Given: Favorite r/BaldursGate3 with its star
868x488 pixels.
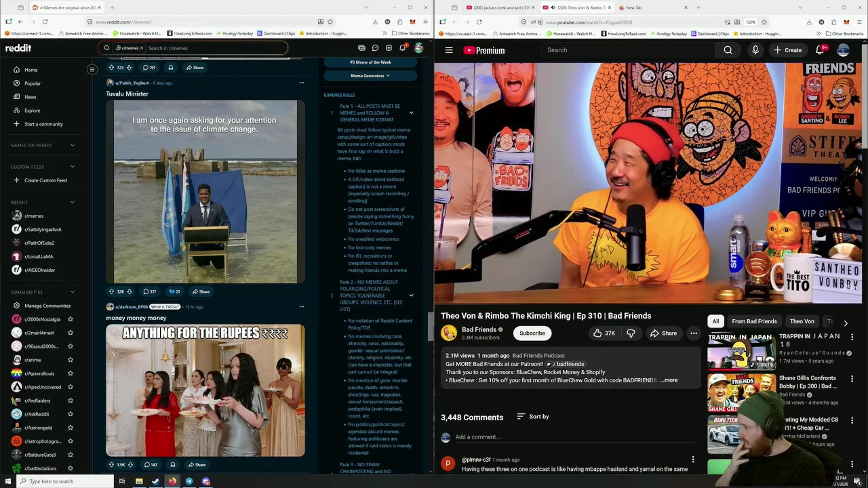Looking at the screenshot, I should tap(70, 455).
